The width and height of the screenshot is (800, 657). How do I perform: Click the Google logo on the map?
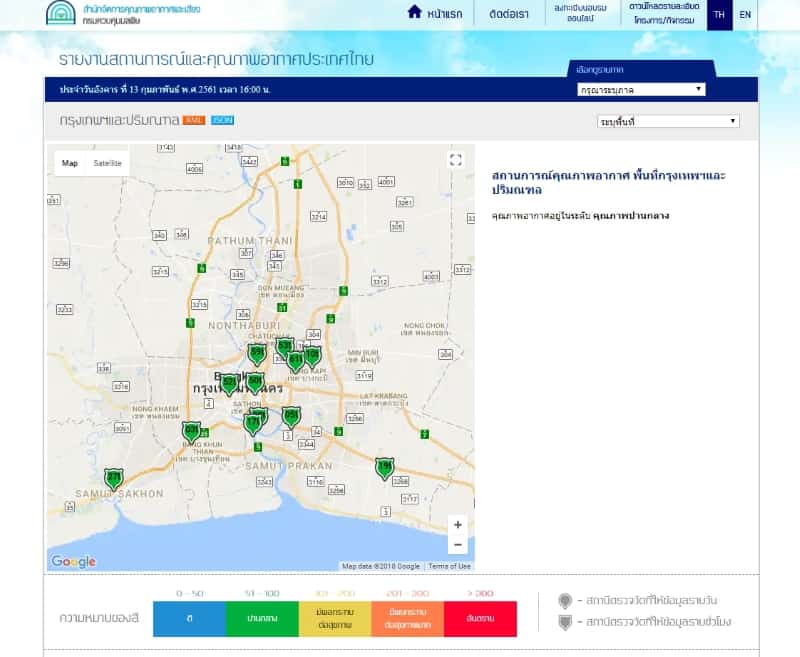click(x=74, y=562)
